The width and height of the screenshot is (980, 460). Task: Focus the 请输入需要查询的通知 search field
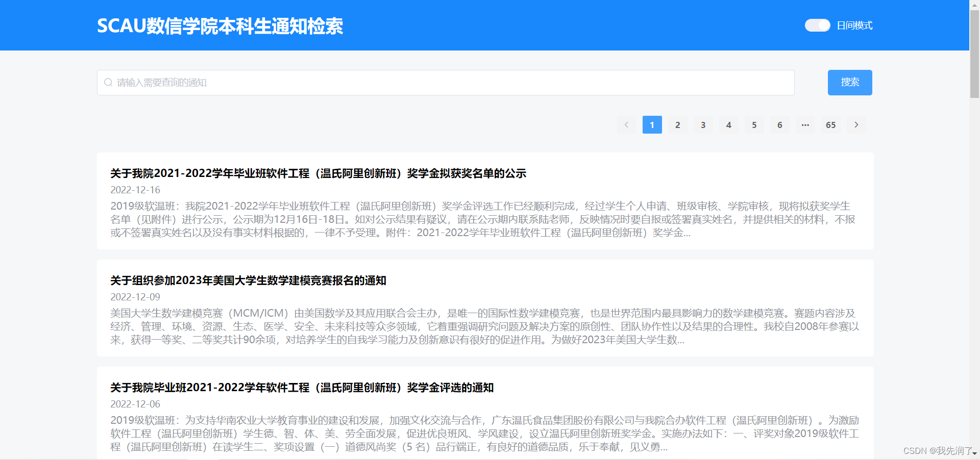(x=446, y=83)
